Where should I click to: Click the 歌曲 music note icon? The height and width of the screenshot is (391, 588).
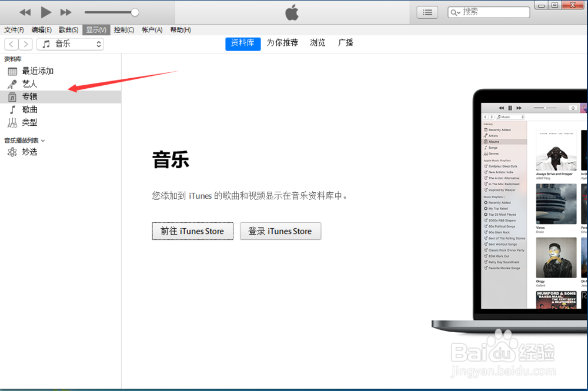pyautogui.click(x=12, y=109)
